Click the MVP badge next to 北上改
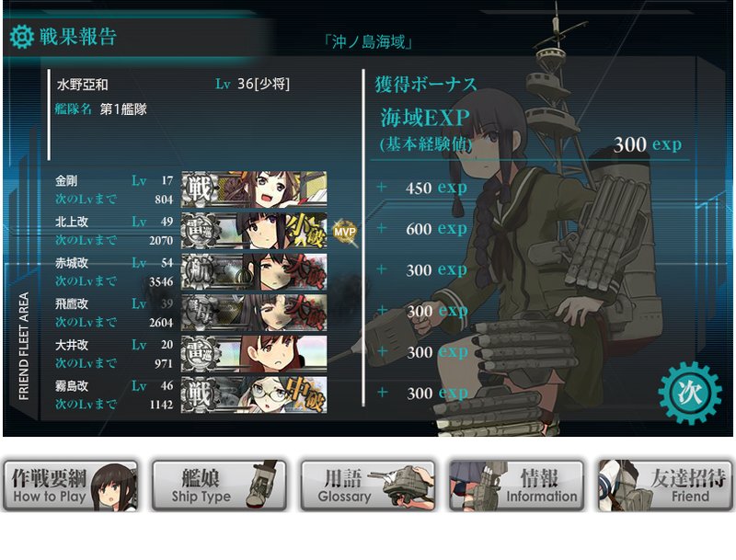The width and height of the screenshot is (736, 560). [344, 231]
